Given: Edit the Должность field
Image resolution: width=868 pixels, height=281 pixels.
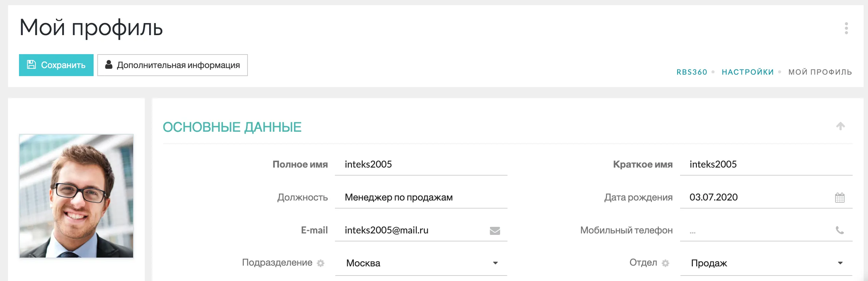Looking at the screenshot, I should click(420, 198).
